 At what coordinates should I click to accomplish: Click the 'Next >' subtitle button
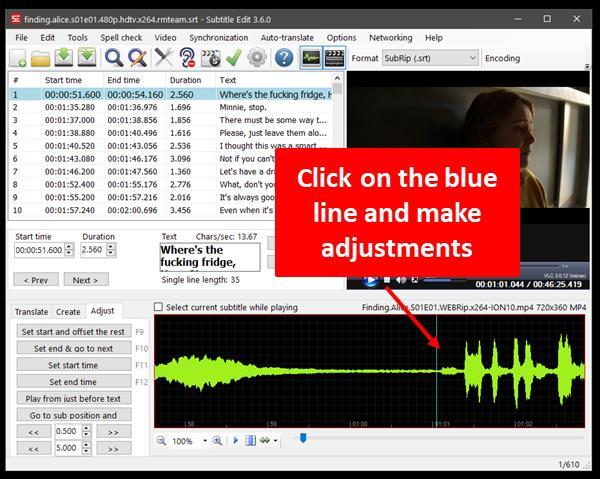[84, 280]
